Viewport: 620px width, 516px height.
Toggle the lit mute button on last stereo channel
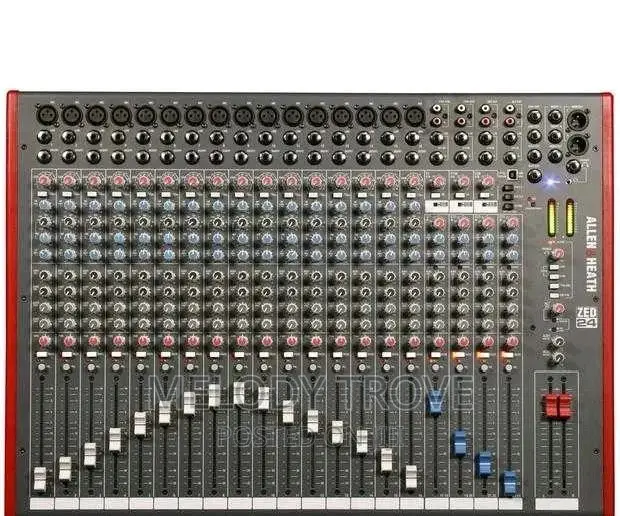point(507,355)
